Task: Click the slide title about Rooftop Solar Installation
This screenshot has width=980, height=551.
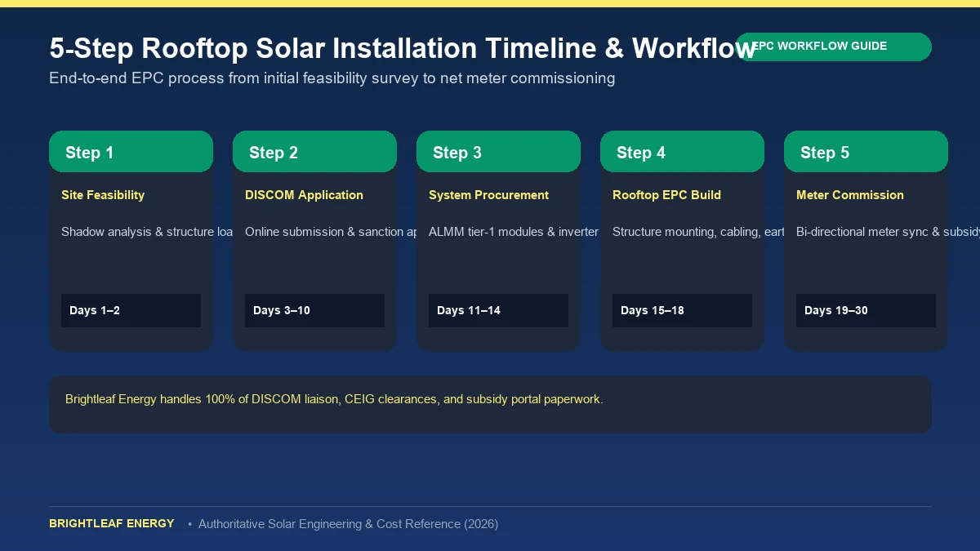Action: tap(403, 49)
